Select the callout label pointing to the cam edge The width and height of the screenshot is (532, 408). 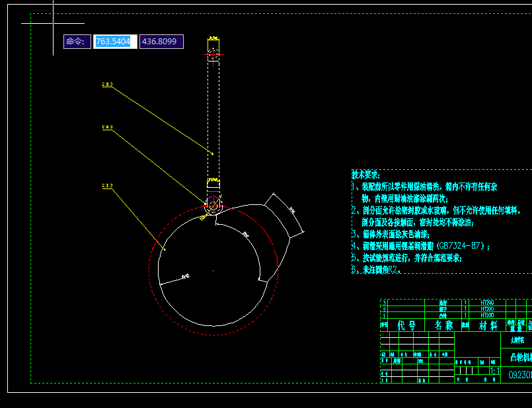click(x=107, y=186)
